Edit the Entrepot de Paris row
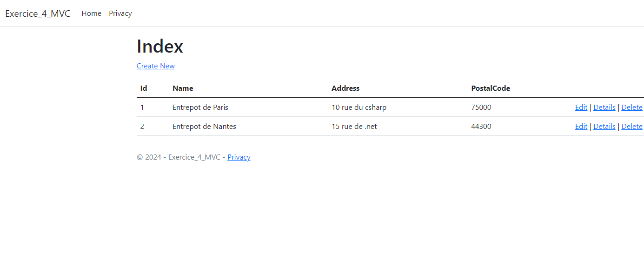 point(581,107)
